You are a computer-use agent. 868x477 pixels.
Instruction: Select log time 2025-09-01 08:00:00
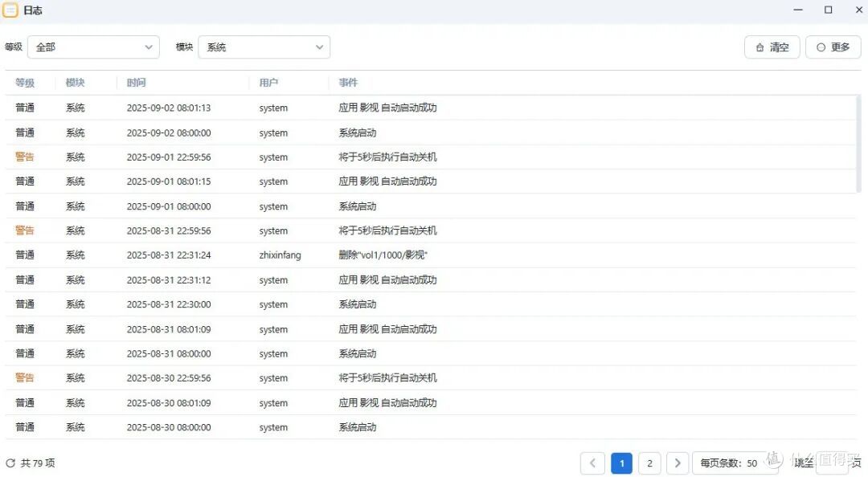pyautogui.click(x=168, y=206)
